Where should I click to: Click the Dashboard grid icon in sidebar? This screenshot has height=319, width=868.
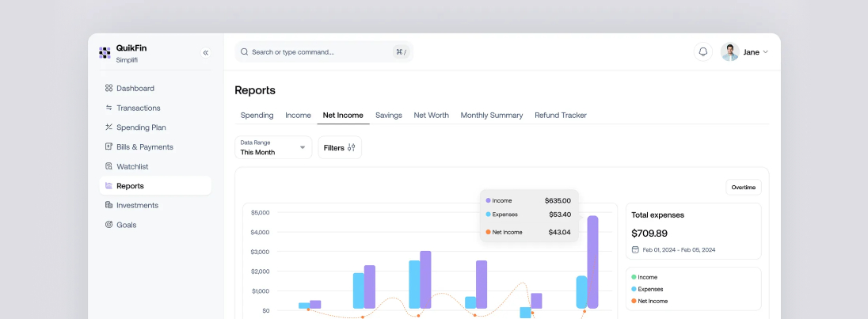[108, 88]
